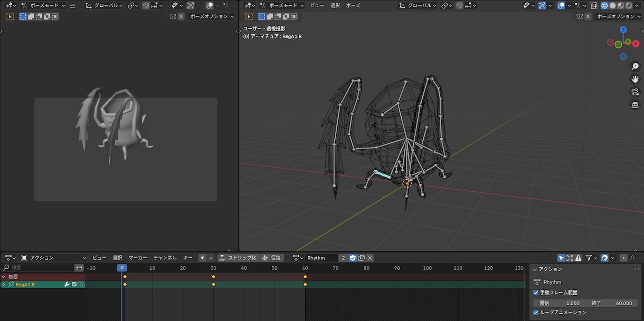This screenshot has width=644, height=321.
Task: Toggle fake user shield for Rhythm action
Action: pos(353,258)
